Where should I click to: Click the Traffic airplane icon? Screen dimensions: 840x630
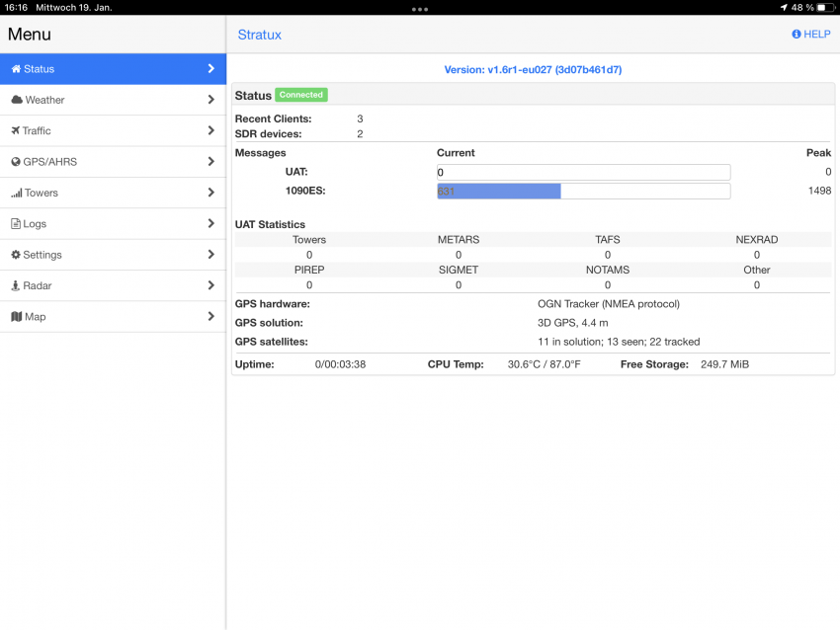pyautogui.click(x=16, y=130)
